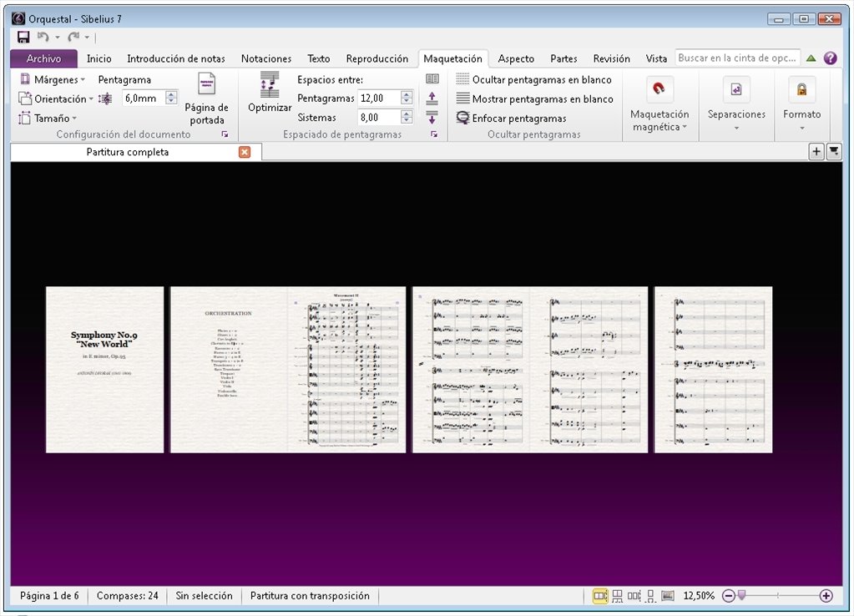Click the staff icon with the up arrow
The image size is (854, 616).
click(x=432, y=98)
